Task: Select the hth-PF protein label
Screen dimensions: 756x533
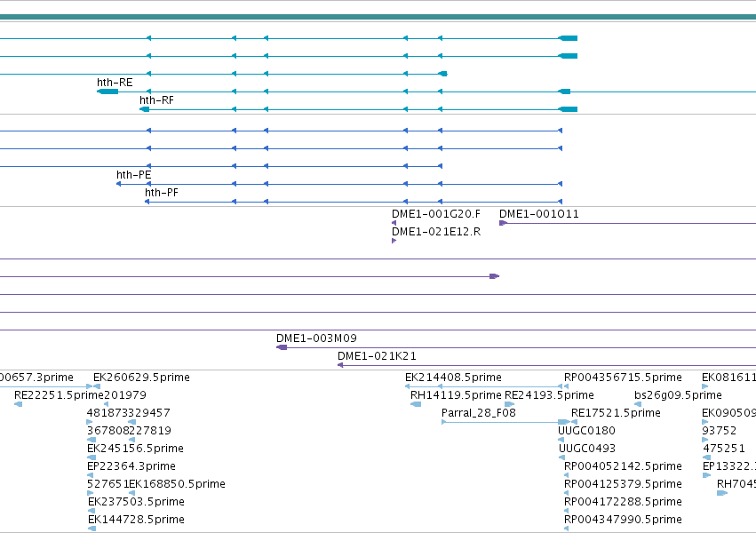Action: 162,193
